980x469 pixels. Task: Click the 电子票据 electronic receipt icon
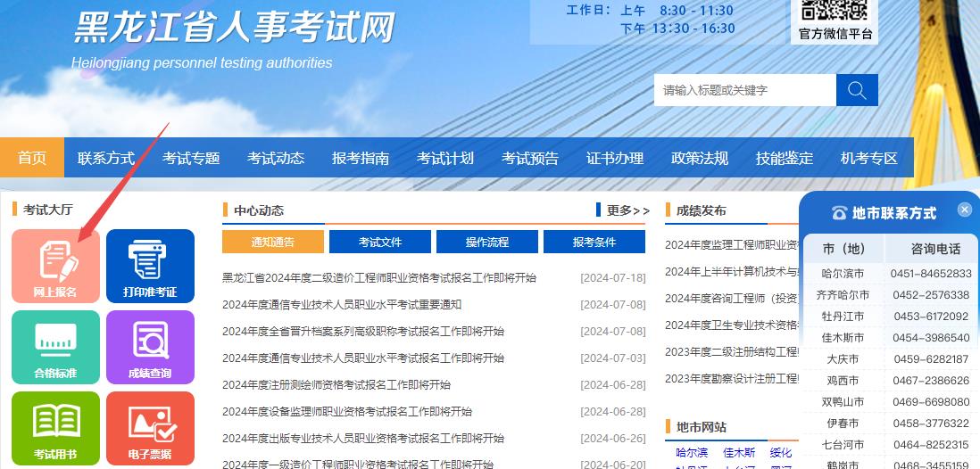coord(150,428)
